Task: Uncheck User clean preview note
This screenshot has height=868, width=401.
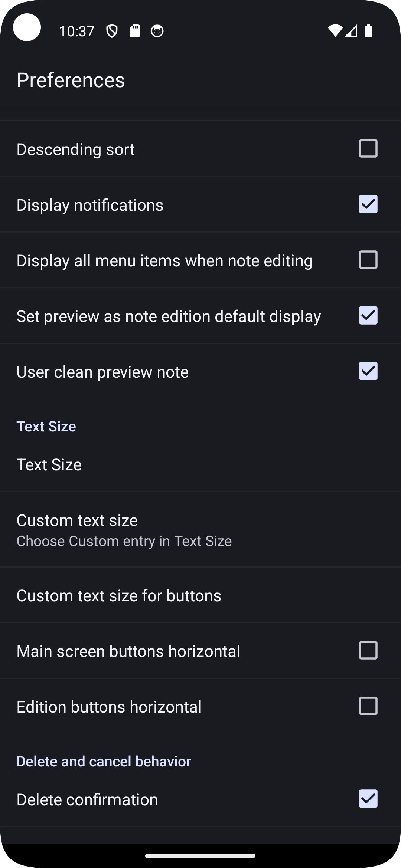Action: (x=368, y=371)
